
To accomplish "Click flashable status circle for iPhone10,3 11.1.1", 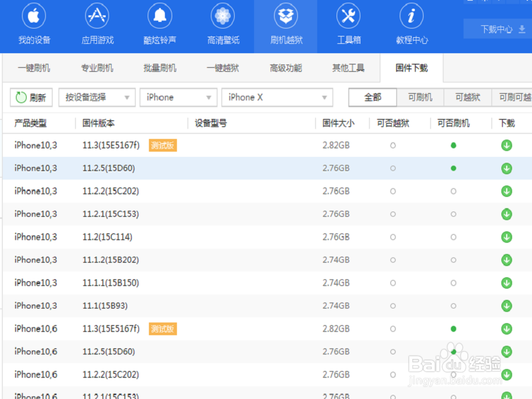I will 454,283.
